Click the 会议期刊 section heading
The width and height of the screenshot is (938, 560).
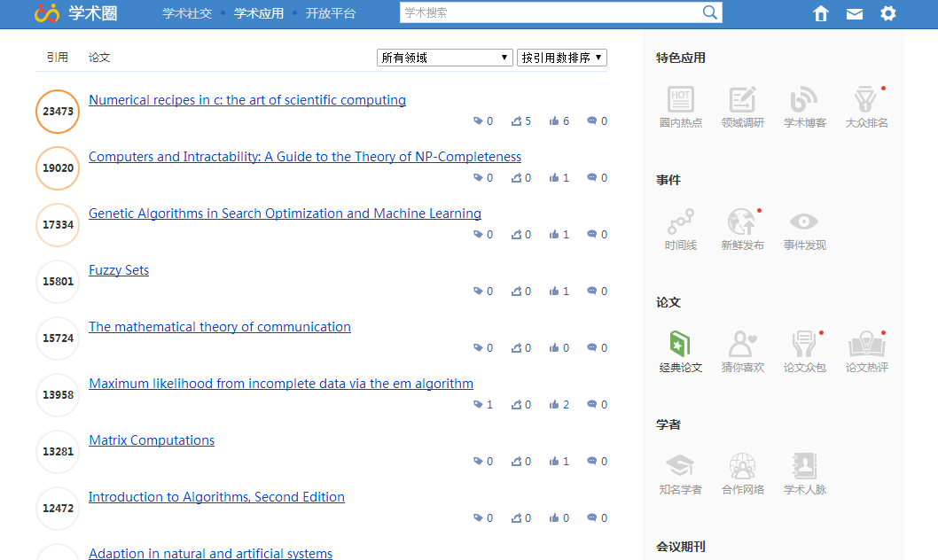pyautogui.click(x=681, y=547)
